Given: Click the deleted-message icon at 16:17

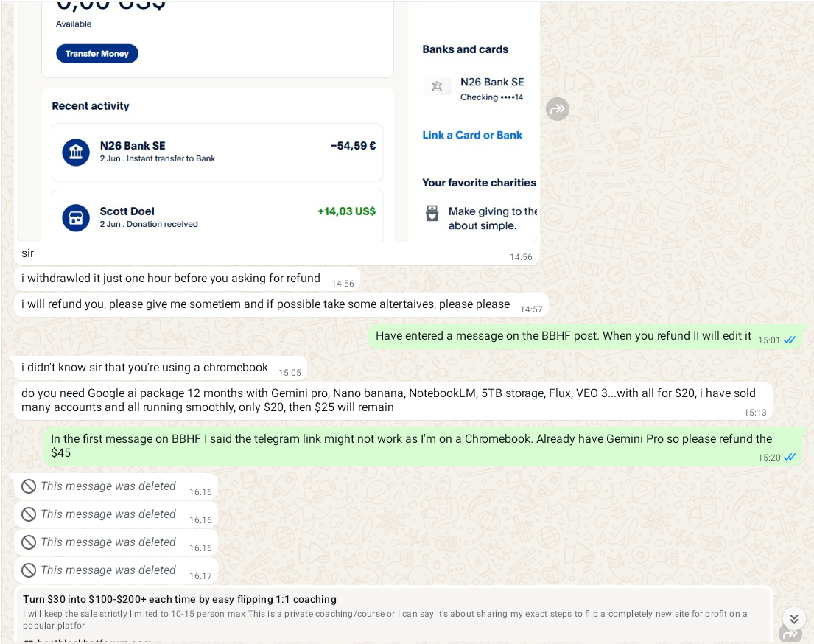Looking at the screenshot, I should (x=29, y=570).
